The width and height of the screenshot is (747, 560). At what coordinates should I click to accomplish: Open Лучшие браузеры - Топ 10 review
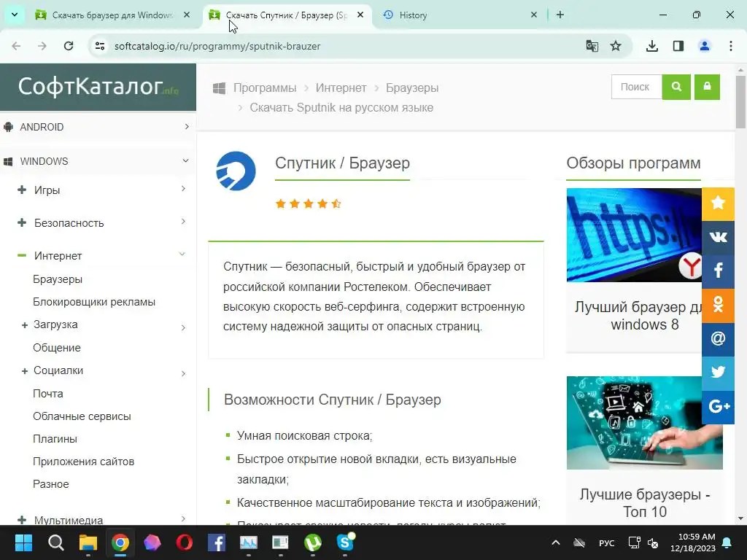(x=645, y=503)
